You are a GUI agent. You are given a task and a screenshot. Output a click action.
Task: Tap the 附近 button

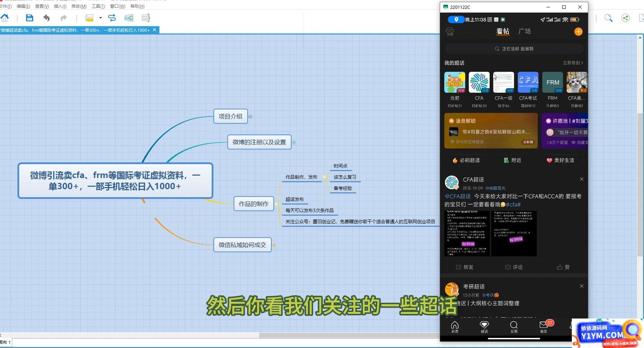(x=512, y=160)
